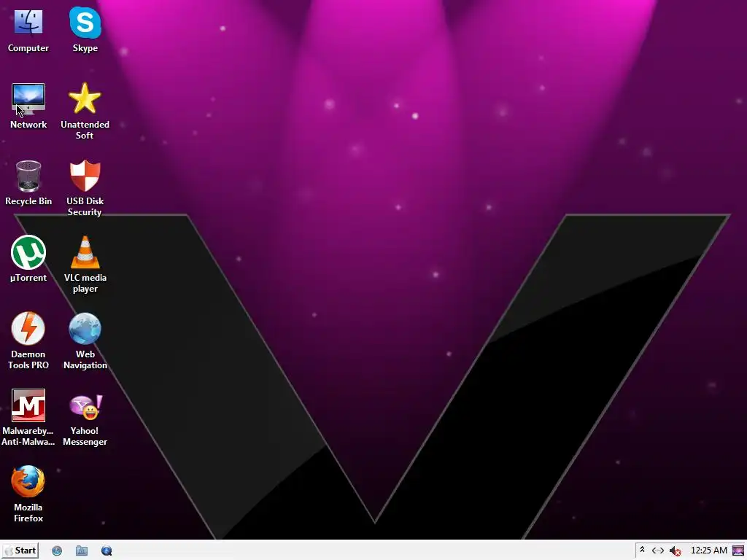Open the Computer desktop icon
Screen dimensions: 747x560
[x=28, y=23]
